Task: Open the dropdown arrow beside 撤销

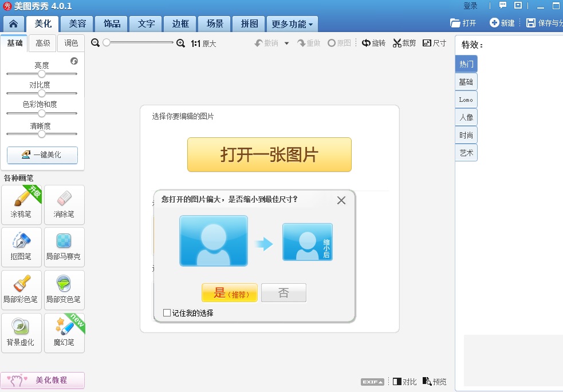Action: click(286, 43)
